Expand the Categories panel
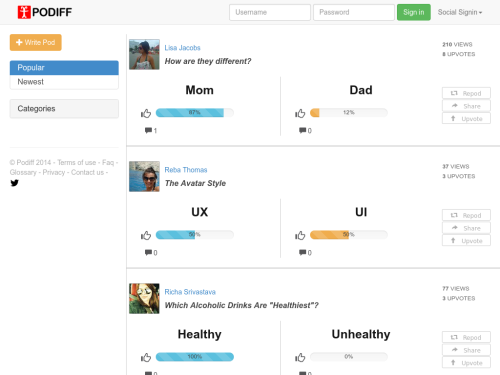Image resolution: width=500 pixels, height=375 pixels. click(64, 109)
